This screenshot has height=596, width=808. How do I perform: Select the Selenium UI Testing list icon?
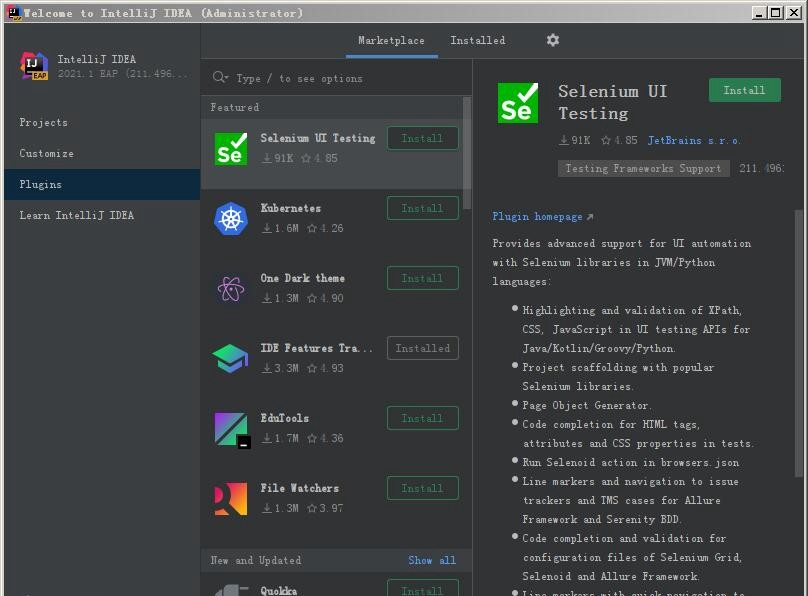[231, 149]
